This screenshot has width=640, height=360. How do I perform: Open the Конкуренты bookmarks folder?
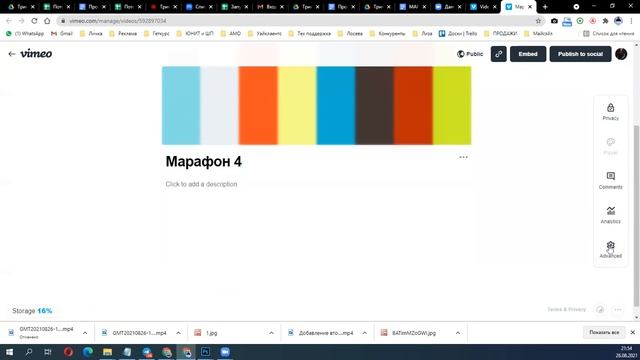pos(388,33)
